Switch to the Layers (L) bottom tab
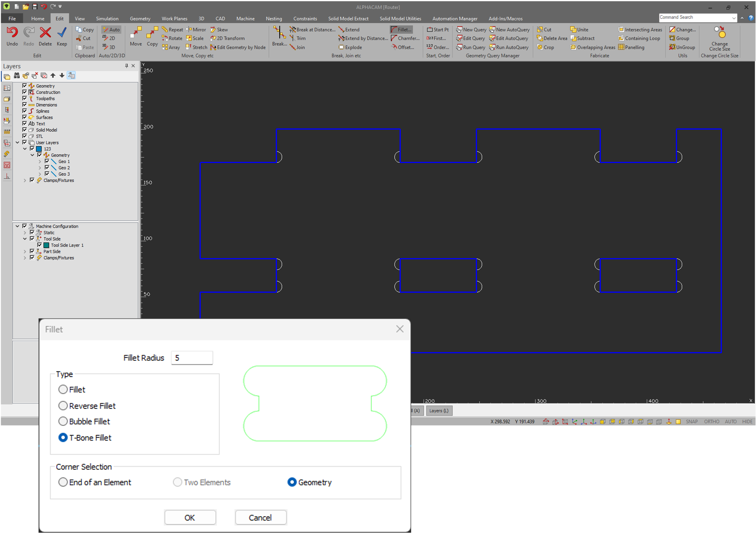756x534 pixels. (439, 410)
